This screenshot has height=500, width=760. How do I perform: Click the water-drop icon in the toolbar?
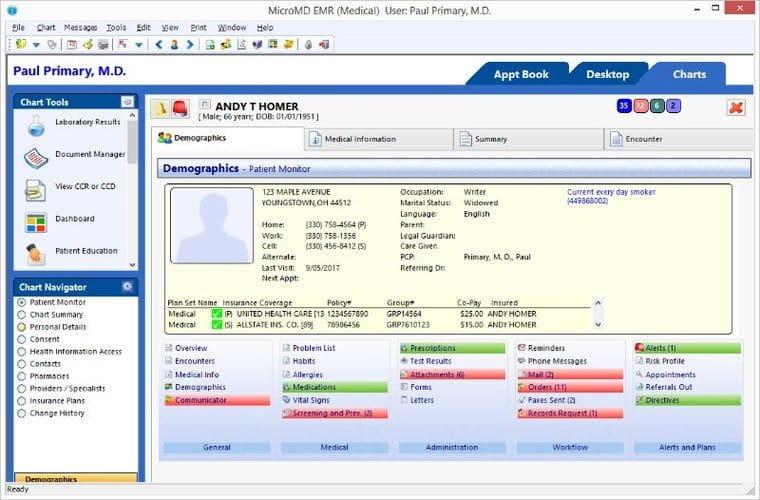[308, 45]
